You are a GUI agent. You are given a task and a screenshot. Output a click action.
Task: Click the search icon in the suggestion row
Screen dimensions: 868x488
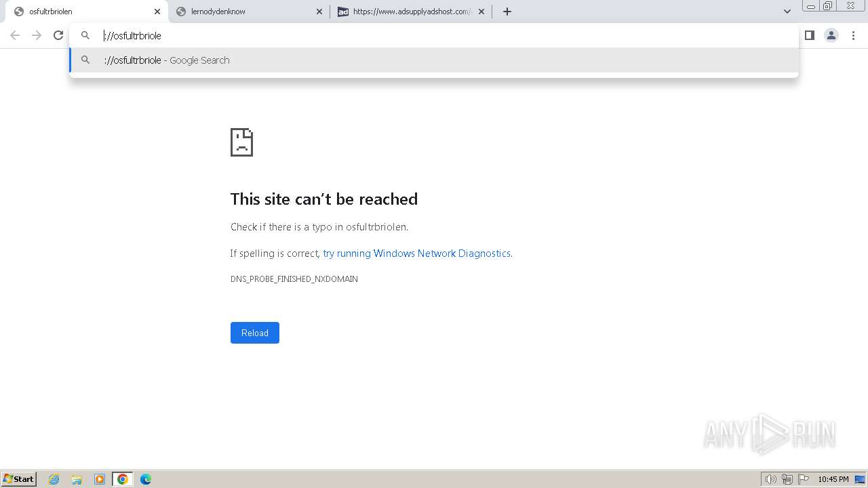tap(85, 60)
